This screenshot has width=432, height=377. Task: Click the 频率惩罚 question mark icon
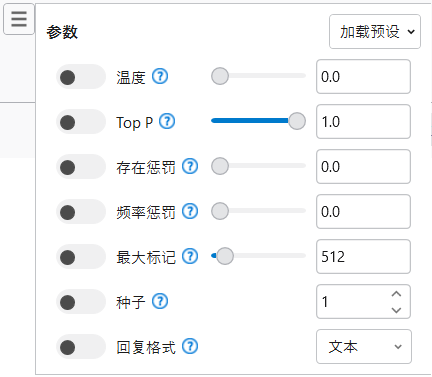pyautogui.click(x=190, y=211)
